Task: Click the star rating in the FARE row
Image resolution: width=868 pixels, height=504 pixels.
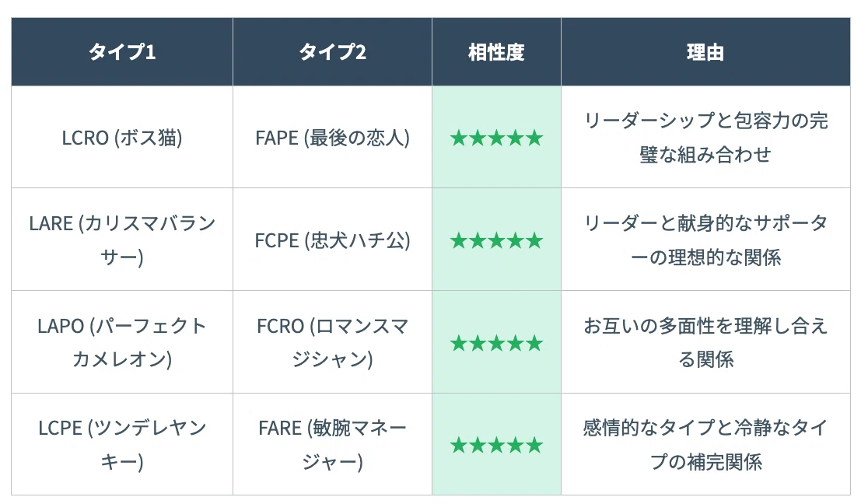Action: (x=496, y=445)
